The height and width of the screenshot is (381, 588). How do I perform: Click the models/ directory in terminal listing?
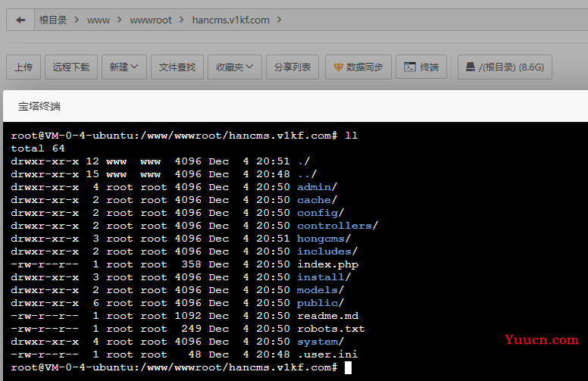click(x=321, y=290)
